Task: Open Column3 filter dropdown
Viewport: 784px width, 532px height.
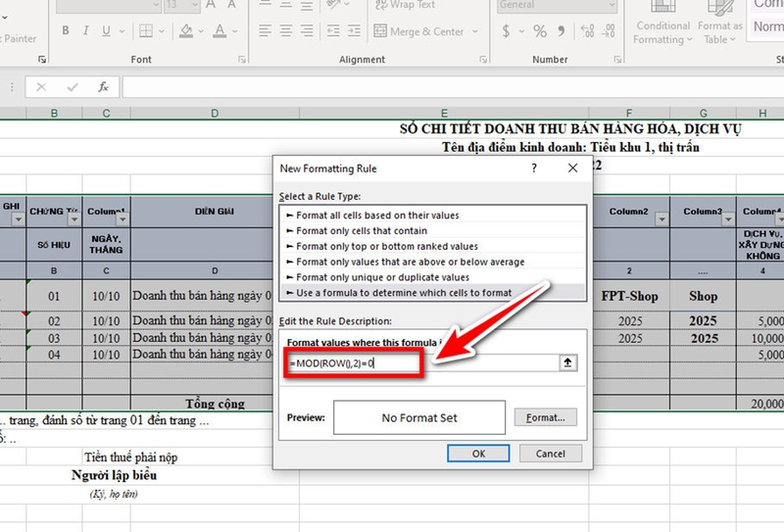Action: 728,219
